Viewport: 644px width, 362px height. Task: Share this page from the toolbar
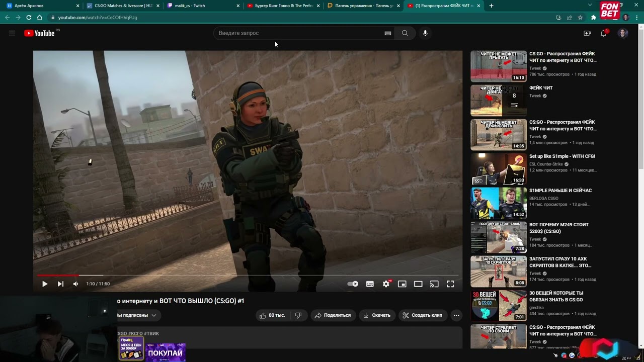570,17
